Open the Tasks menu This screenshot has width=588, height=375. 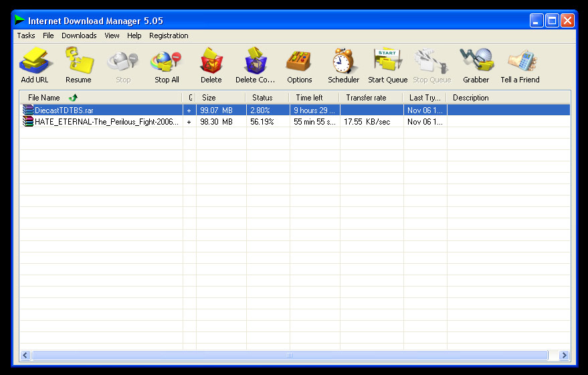pos(26,35)
